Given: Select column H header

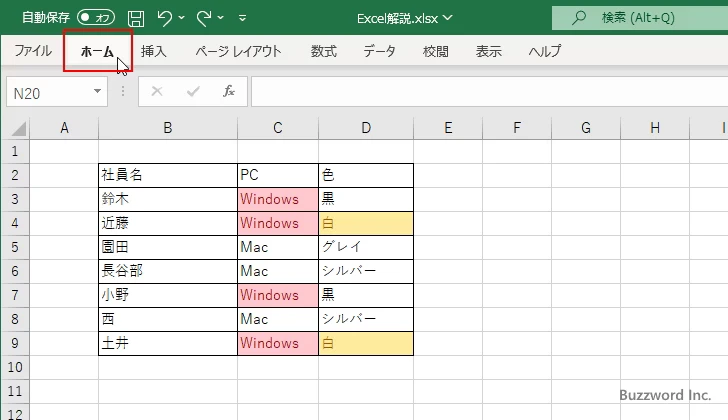Looking at the screenshot, I should pyautogui.click(x=655, y=128).
